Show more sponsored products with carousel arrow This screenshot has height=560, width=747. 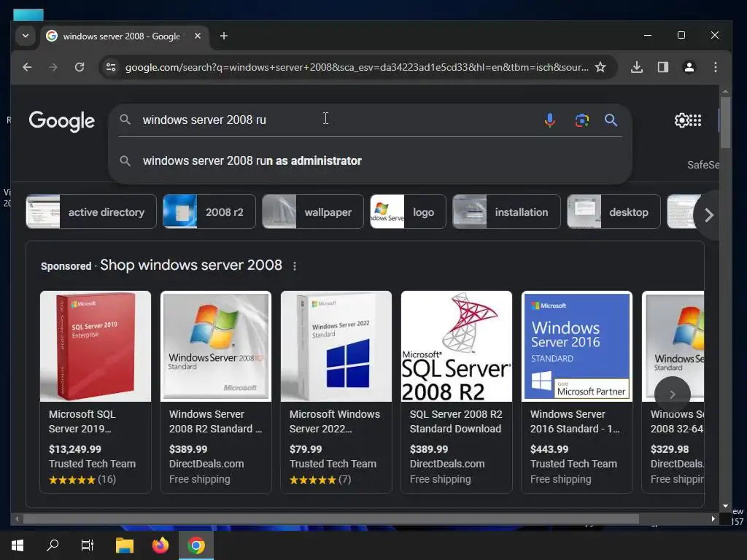click(672, 394)
